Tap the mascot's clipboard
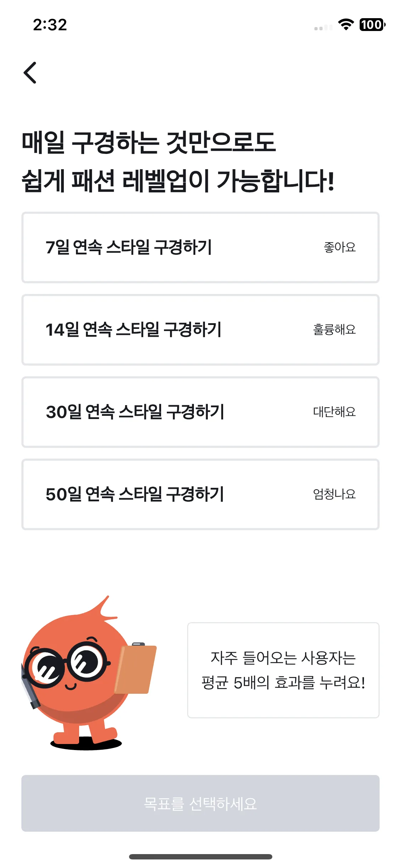The image size is (401, 868). 136,668
